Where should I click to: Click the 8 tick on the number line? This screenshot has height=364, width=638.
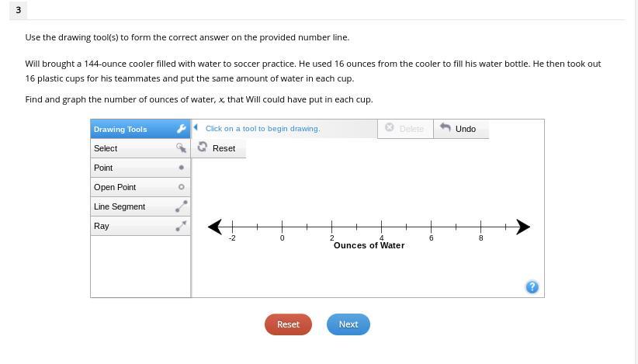(480, 227)
